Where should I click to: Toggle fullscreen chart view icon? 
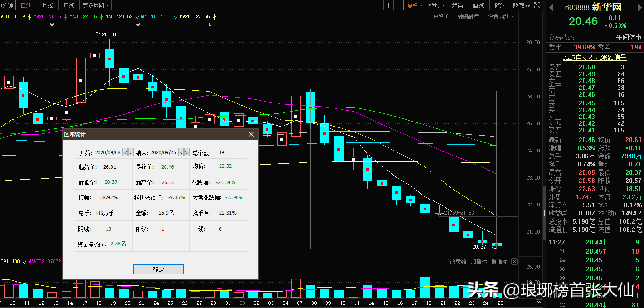pos(537,5)
